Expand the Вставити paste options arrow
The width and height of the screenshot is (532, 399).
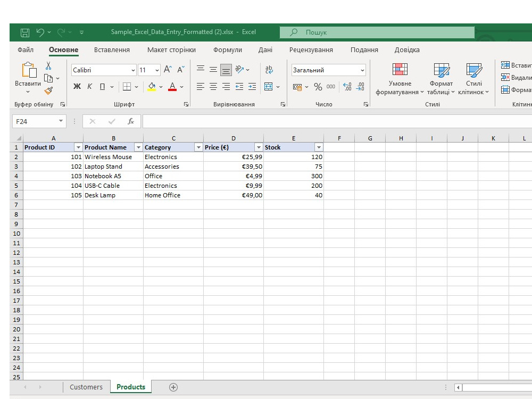[28, 92]
